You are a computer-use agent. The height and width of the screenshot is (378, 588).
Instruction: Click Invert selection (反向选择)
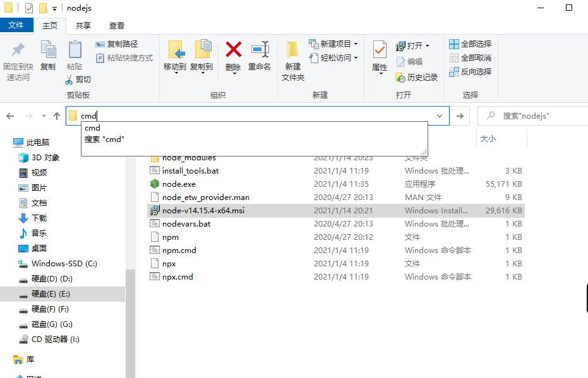[x=471, y=72]
